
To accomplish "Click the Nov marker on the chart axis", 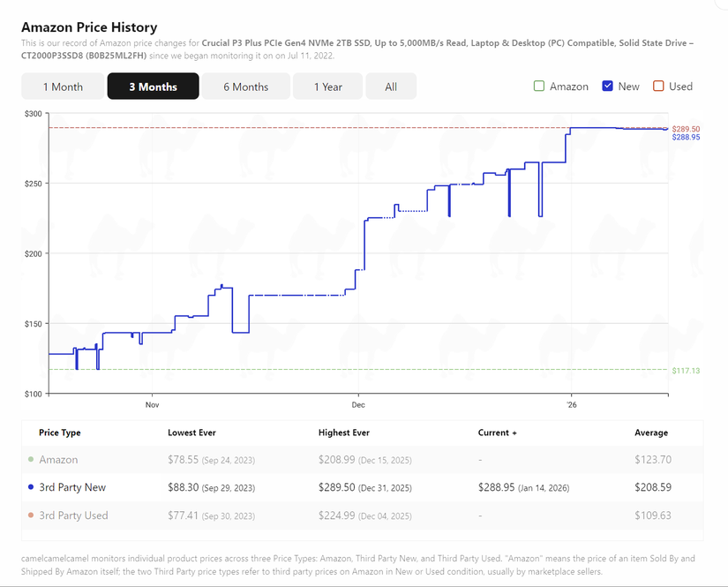I will pos(151,404).
